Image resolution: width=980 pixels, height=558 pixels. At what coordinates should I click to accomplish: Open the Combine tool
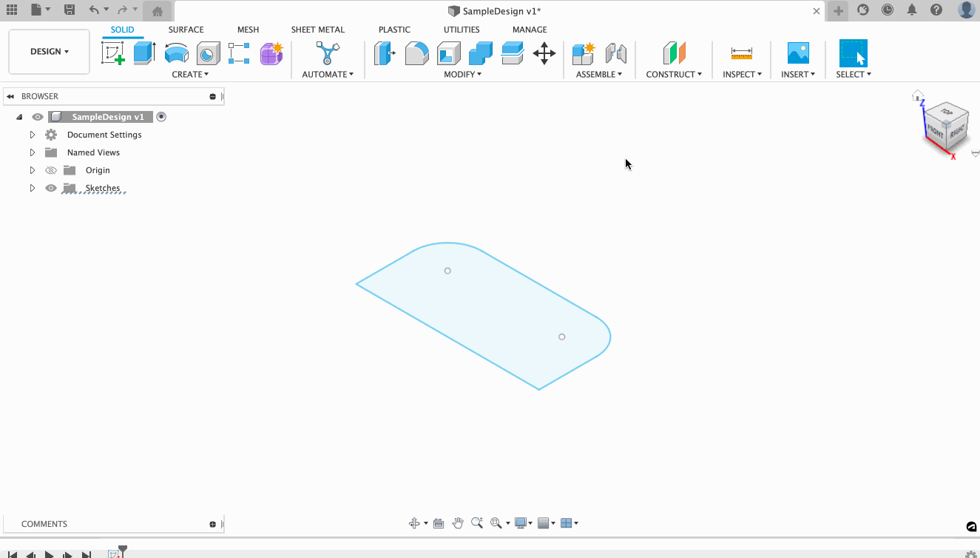point(480,53)
